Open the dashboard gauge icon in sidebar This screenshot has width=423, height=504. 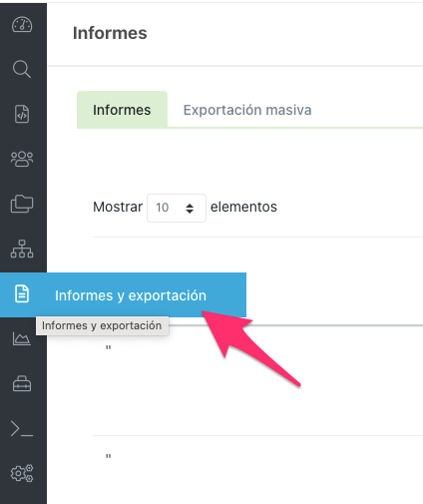click(22, 25)
